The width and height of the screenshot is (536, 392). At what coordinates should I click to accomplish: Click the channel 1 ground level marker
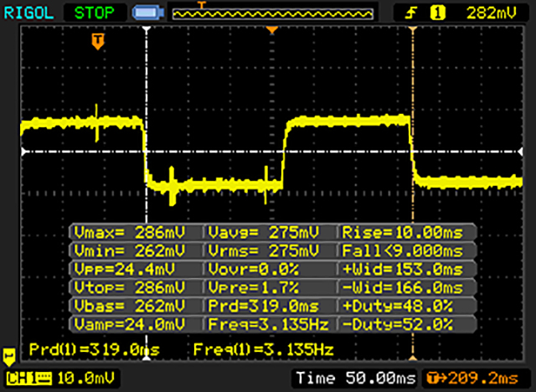(x=9, y=358)
